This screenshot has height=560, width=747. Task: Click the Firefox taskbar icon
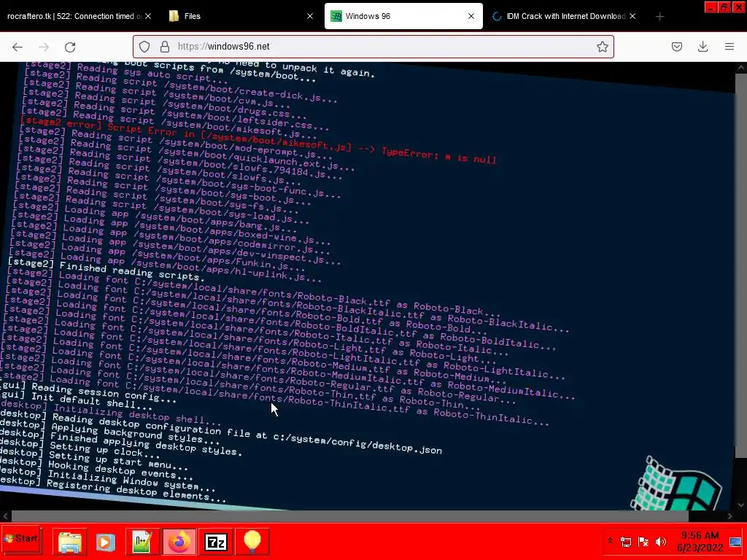[x=179, y=542]
